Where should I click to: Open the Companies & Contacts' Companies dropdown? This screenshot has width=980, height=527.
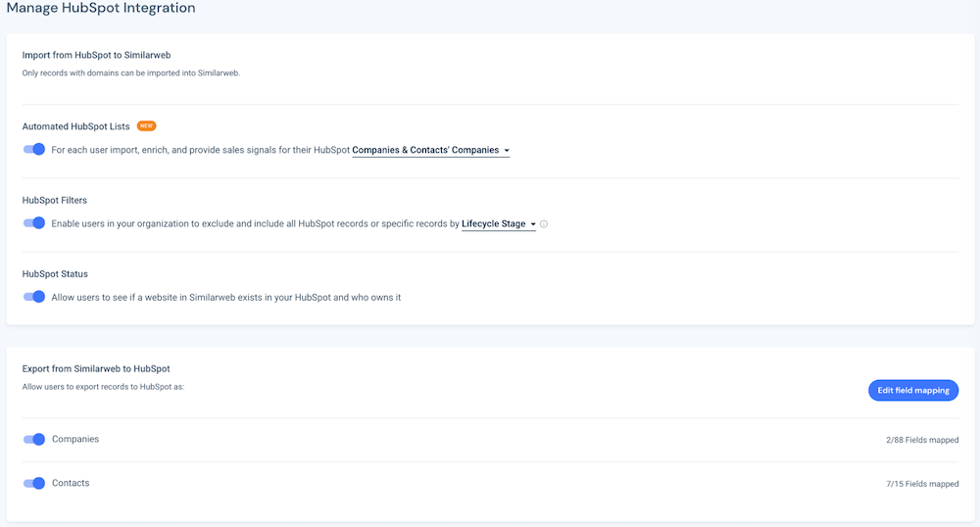tap(430, 151)
